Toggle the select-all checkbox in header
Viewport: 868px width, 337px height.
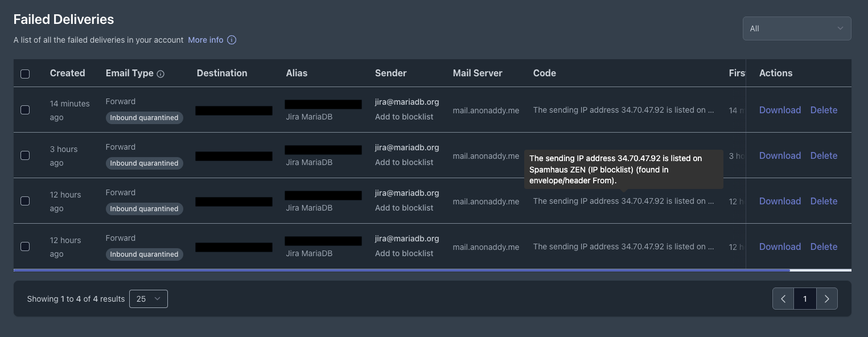tap(25, 74)
